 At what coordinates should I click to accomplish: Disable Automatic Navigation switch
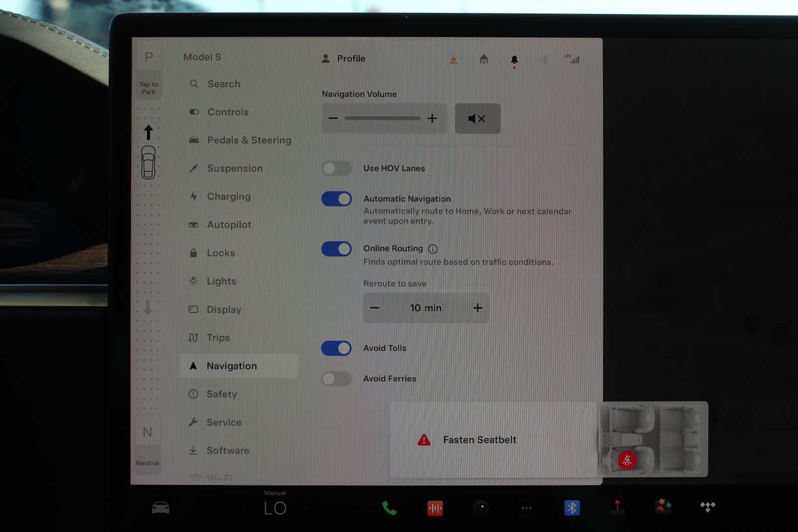[x=337, y=199]
